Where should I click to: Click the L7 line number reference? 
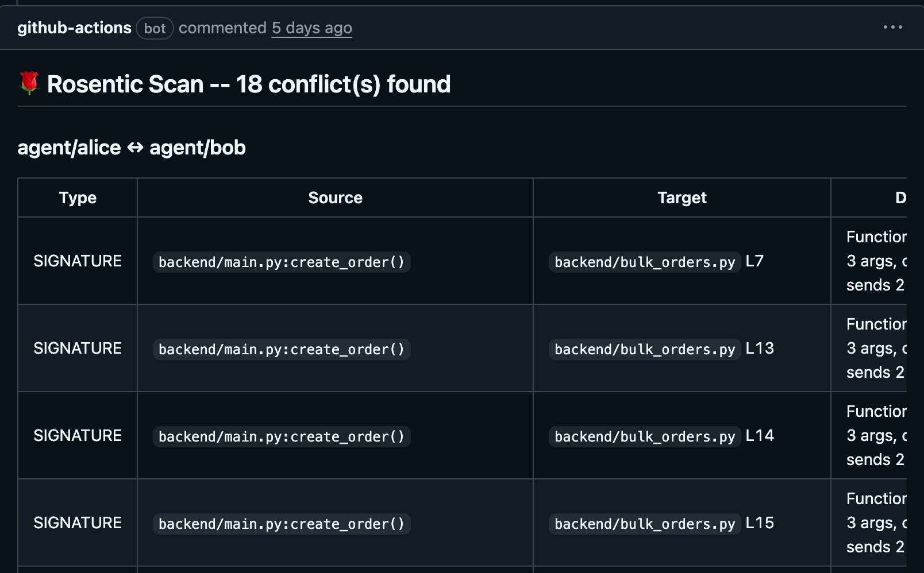coord(754,261)
